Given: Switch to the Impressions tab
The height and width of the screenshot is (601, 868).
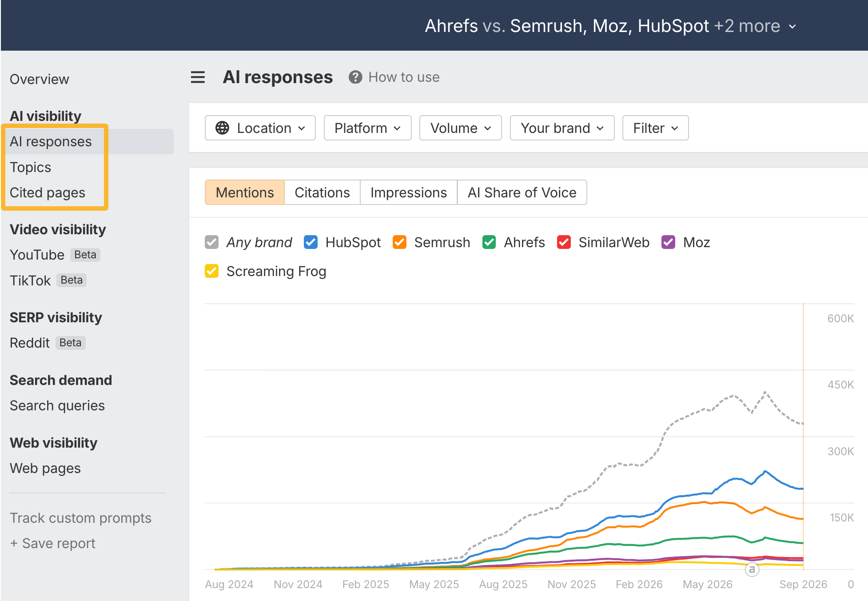Looking at the screenshot, I should pos(409,192).
